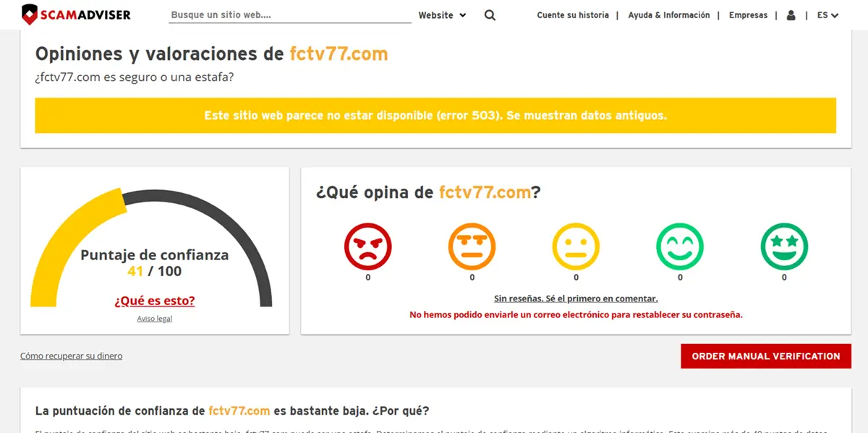
Task: Open the Cuente su historia menu
Action: coord(574,14)
